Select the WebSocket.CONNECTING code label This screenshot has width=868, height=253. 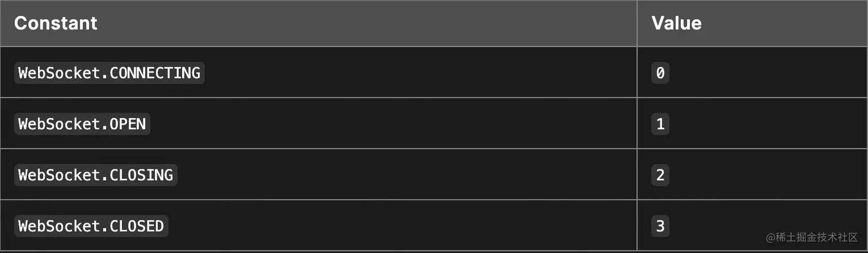pos(109,73)
